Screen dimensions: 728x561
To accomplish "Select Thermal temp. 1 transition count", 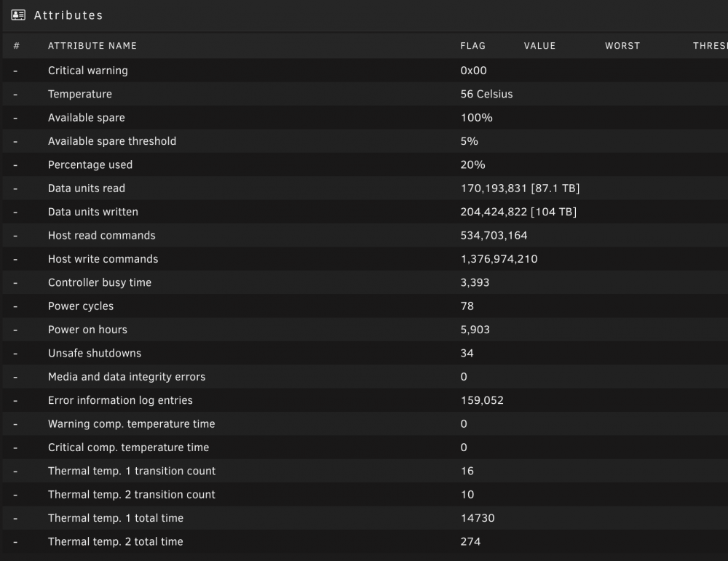I will [131, 471].
